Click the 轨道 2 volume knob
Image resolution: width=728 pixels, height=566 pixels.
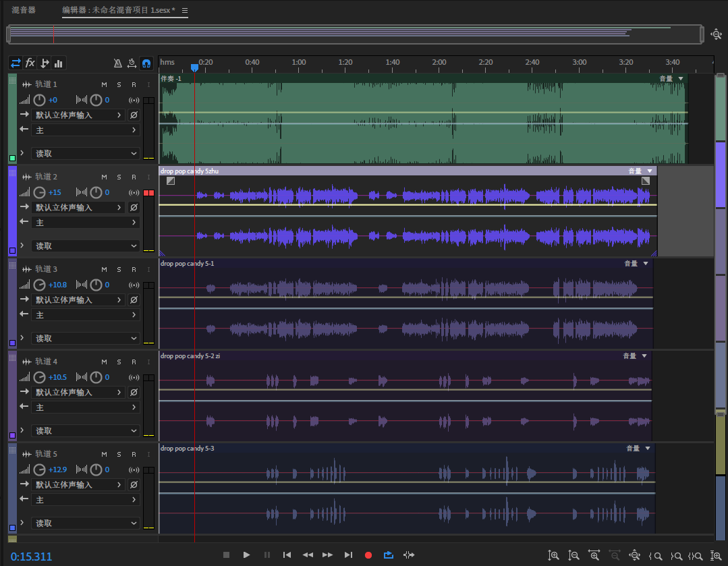click(40, 192)
